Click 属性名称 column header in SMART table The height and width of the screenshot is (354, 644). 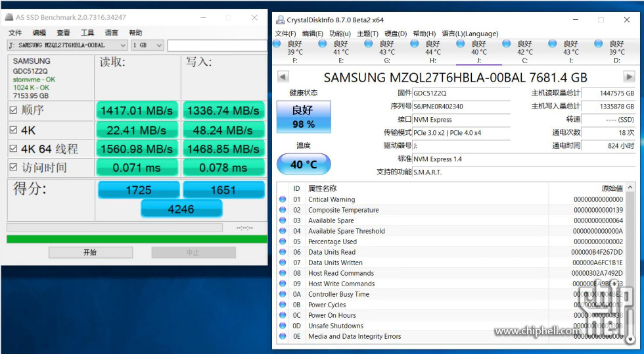[323, 188]
